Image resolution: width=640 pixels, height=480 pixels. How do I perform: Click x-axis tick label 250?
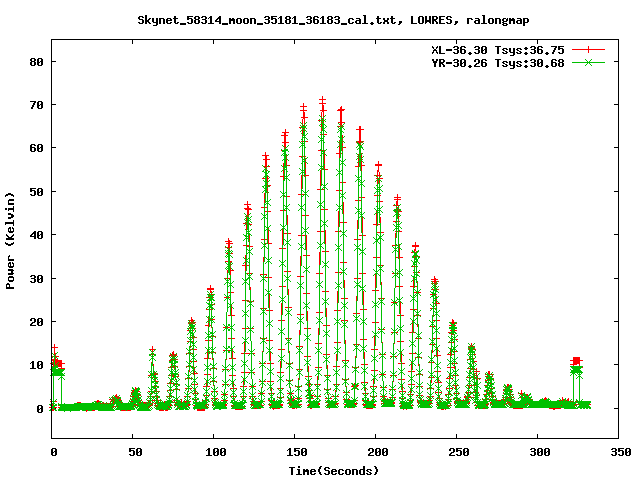coord(459,452)
